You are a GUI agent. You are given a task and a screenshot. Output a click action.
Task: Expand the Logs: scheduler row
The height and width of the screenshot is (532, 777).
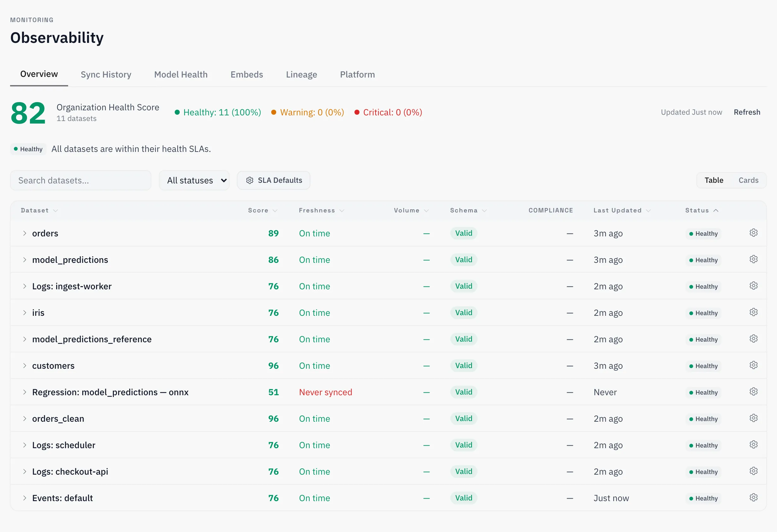pyautogui.click(x=24, y=445)
